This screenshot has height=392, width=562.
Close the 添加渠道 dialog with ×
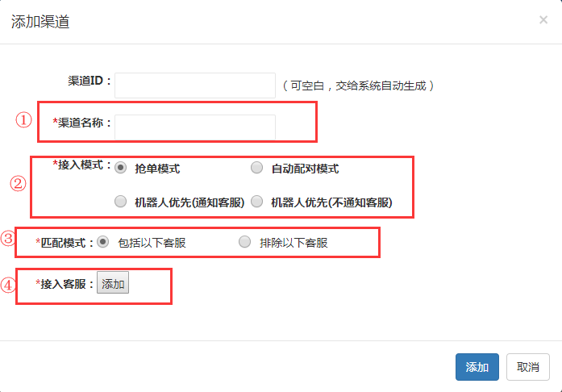543,19
